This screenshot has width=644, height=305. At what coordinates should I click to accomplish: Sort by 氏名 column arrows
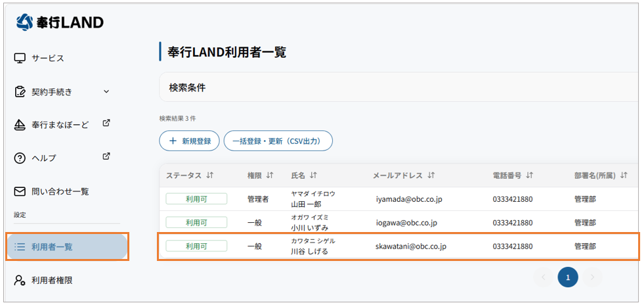313,176
